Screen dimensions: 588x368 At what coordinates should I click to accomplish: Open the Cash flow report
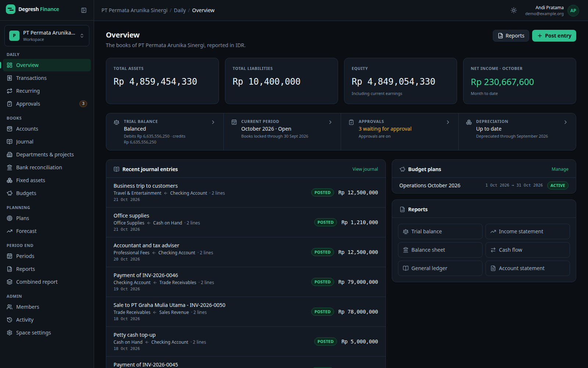tap(527, 250)
